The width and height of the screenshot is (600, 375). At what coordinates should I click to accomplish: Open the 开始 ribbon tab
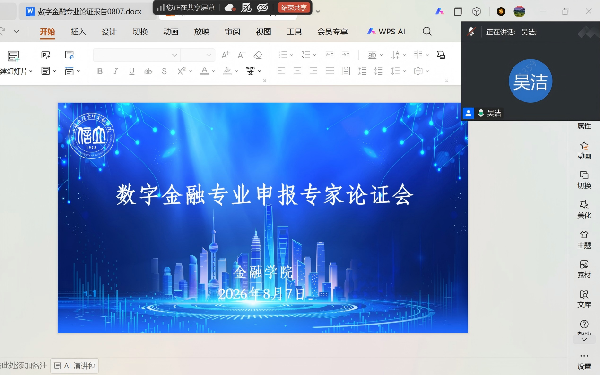(47, 31)
